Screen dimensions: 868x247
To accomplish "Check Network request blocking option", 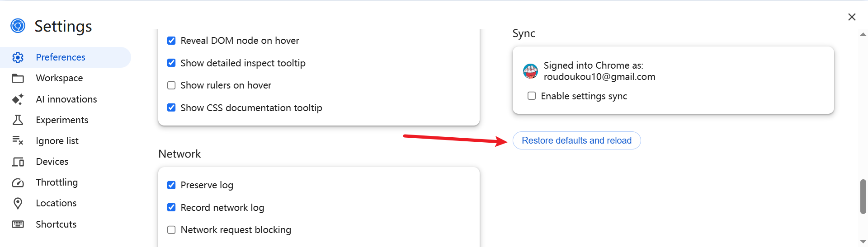I will [171, 230].
